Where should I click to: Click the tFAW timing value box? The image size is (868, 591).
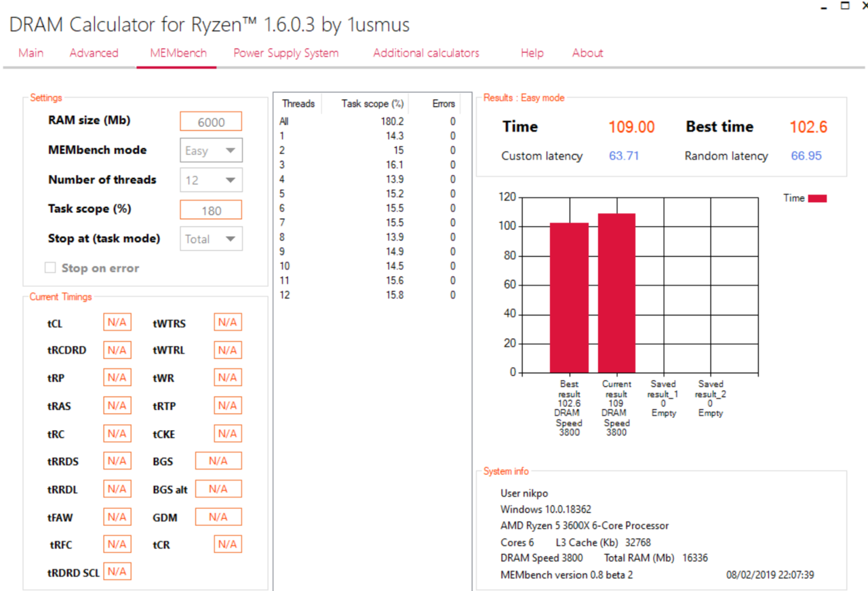(117, 516)
